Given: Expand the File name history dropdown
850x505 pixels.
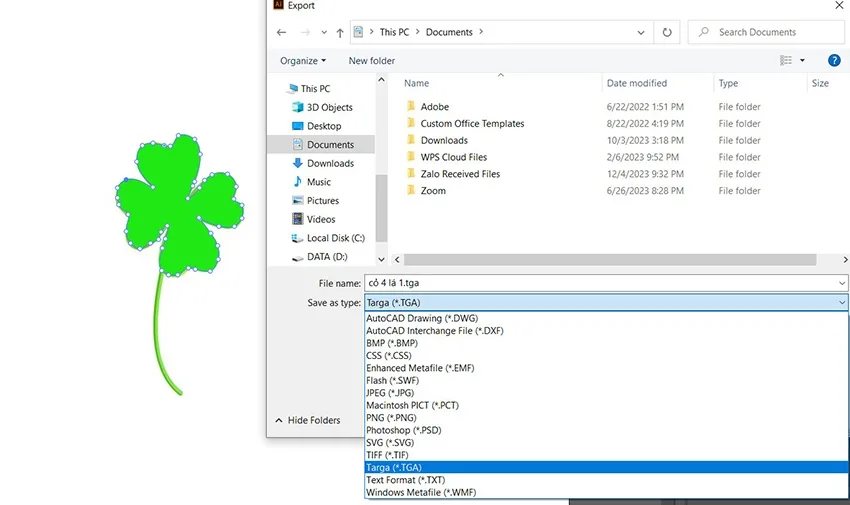Looking at the screenshot, I should (841, 283).
